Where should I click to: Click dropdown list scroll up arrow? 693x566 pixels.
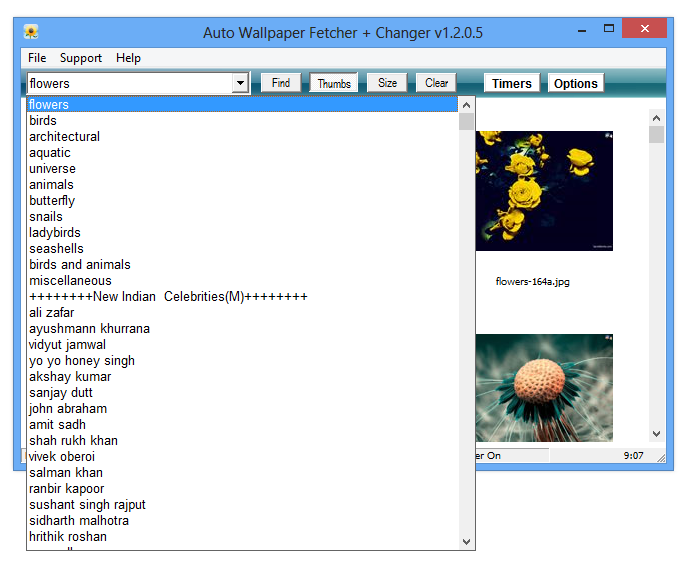click(466, 105)
